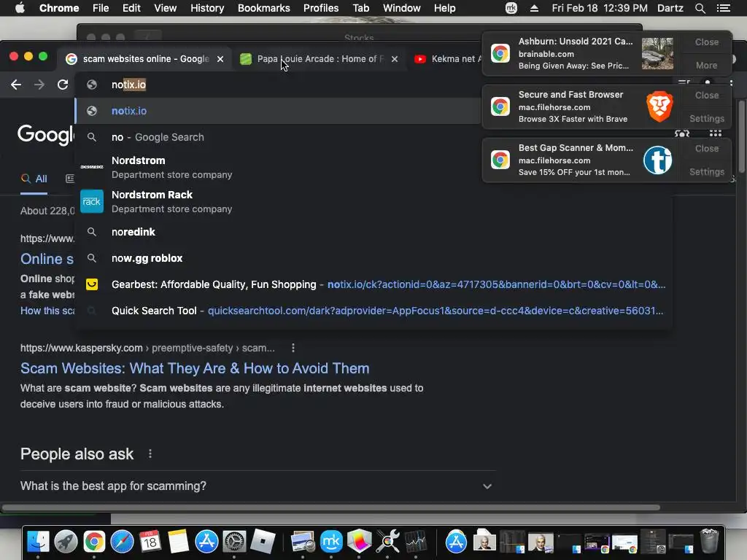747x560 pixels.
Task: Click More on the brainable.com notification
Action: [x=706, y=65]
